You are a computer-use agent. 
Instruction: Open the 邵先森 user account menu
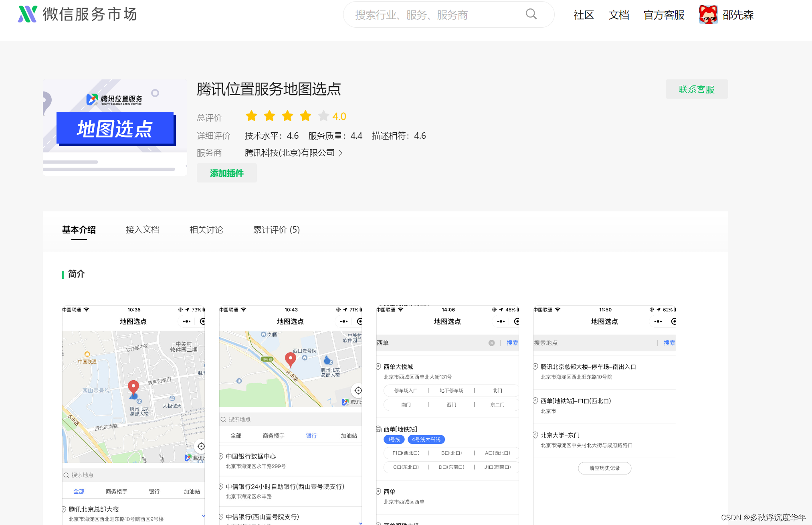(x=738, y=15)
